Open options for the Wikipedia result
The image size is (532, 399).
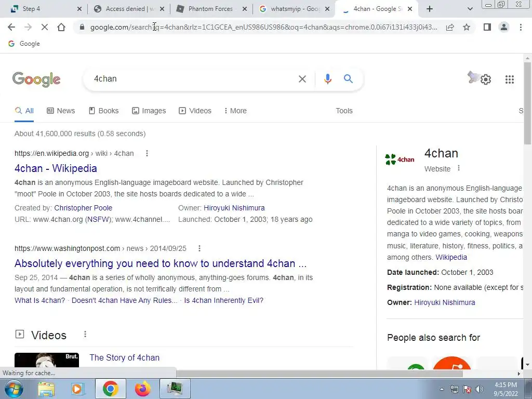[x=147, y=153]
